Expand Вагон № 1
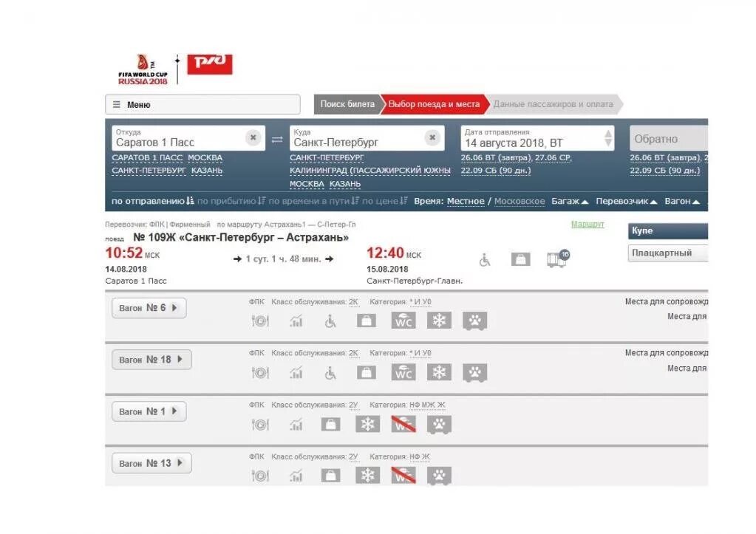Screen dimensions: 756x534 [149, 411]
